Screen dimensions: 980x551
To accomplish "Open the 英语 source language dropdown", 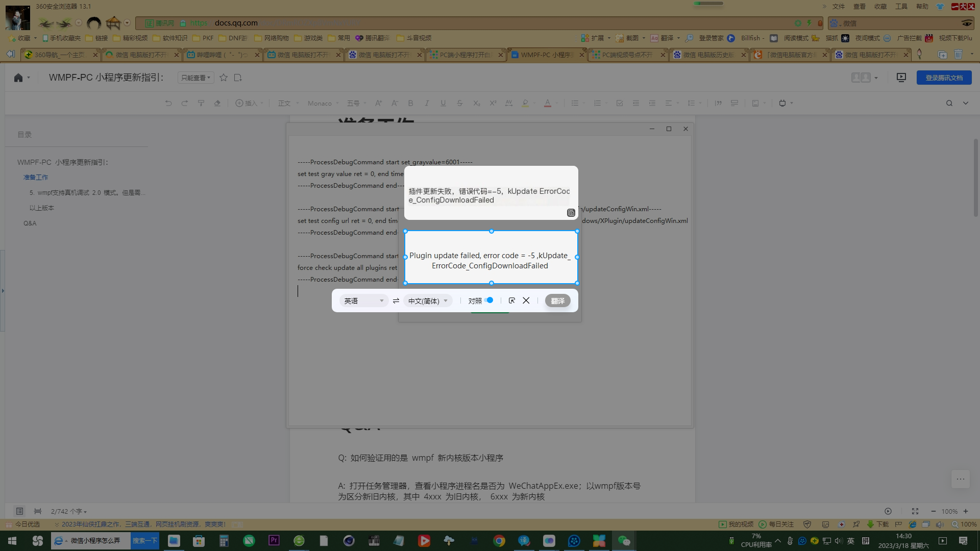I will click(363, 301).
